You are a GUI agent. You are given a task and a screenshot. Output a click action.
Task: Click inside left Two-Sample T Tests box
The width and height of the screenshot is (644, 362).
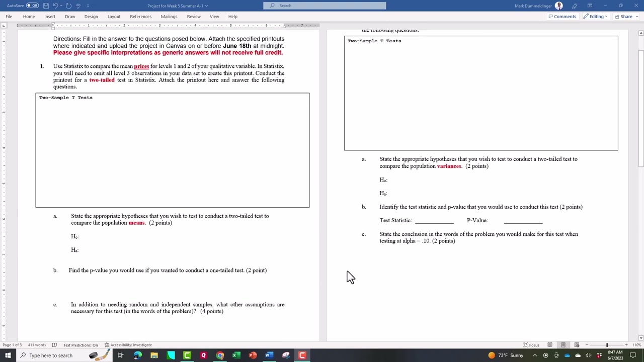coord(173,150)
